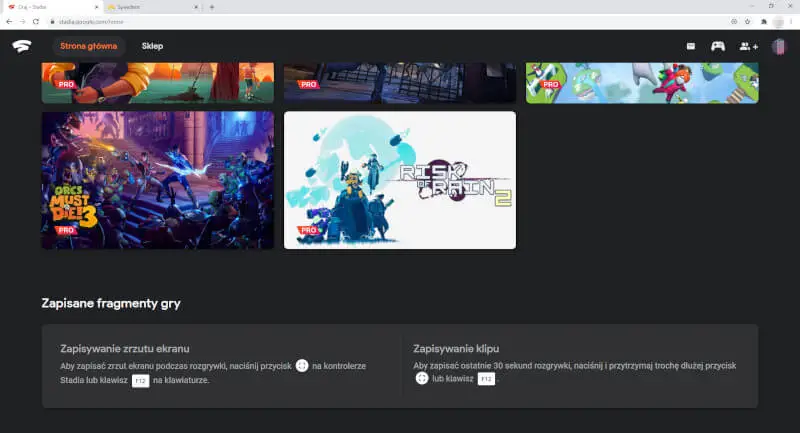Click the browser forward arrow
The width and height of the screenshot is (800, 433).
point(22,21)
